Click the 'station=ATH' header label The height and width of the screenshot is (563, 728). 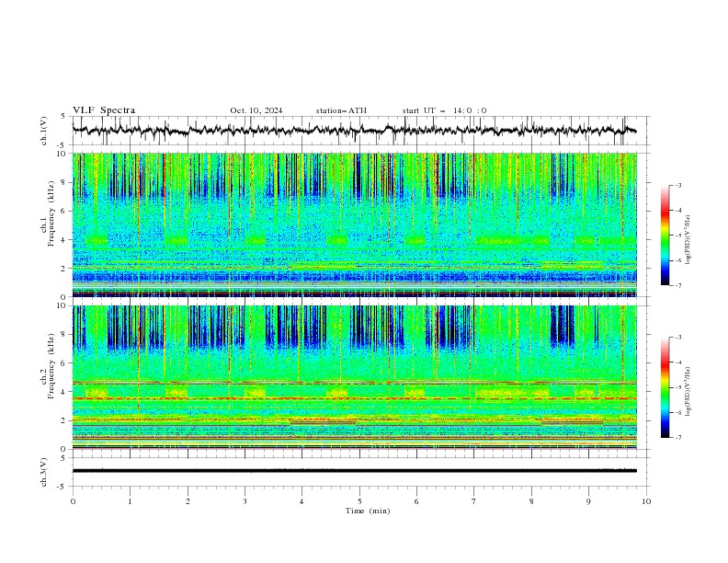pyautogui.click(x=341, y=110)
